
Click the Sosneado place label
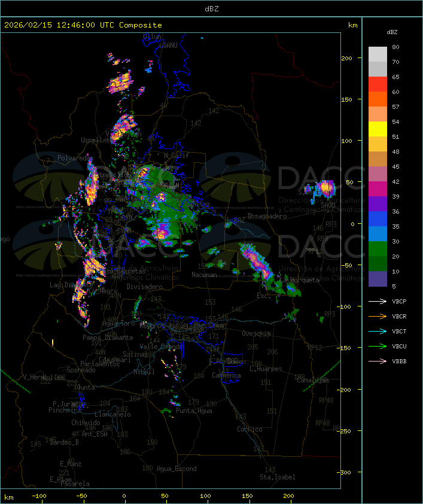(x=81, y=370)
